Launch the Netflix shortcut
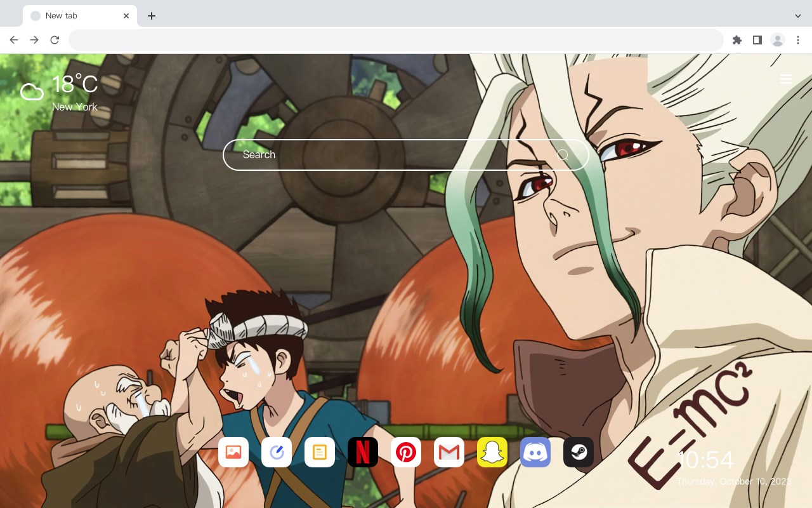 363,452
